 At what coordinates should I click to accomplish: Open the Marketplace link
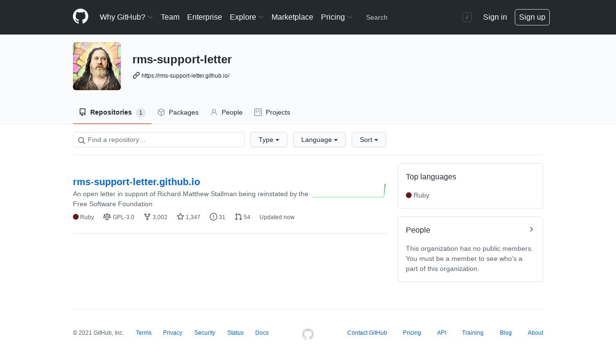[292, 17]
